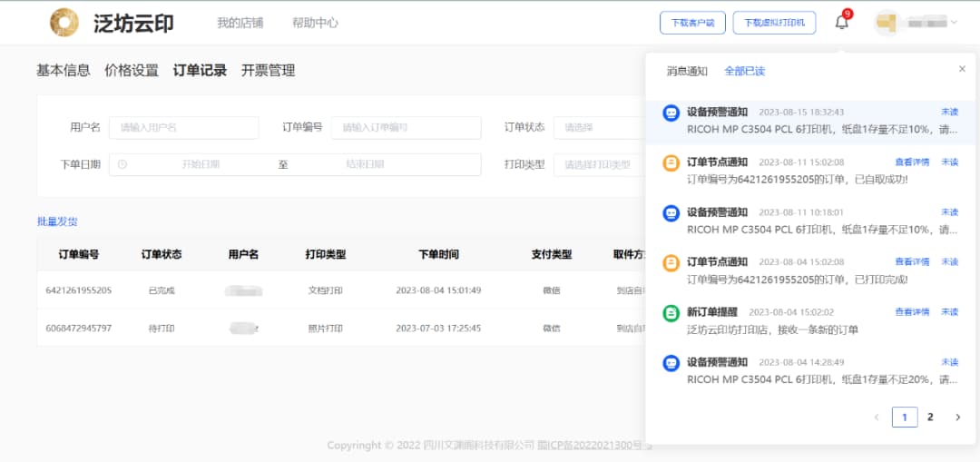Click the notification bell icon

841,23
